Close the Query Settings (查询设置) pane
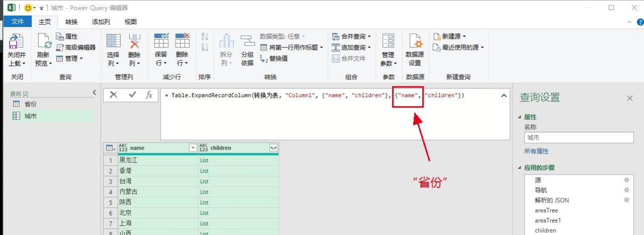Screen dimensions: 644x235 [x=630, y=98]
